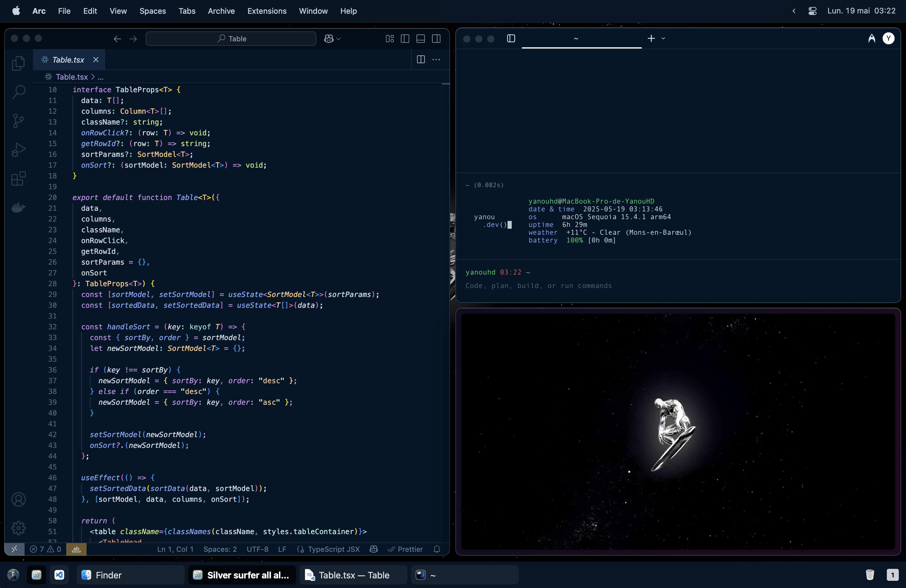Change end of line sequence LF
The width and height of the screenshot is (906, 588).
[x=282, y=549]
